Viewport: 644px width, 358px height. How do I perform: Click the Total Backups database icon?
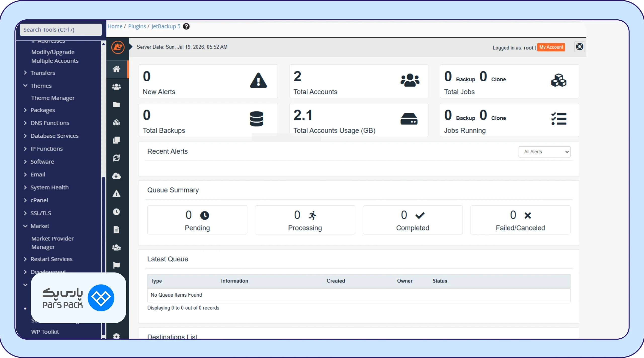click(x=257, y=119)
